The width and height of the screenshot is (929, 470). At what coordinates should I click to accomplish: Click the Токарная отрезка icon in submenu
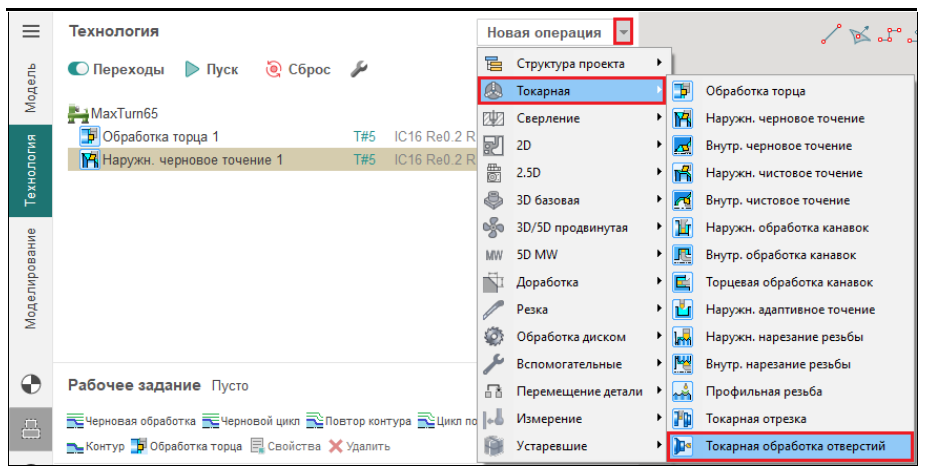click(684, 419)
